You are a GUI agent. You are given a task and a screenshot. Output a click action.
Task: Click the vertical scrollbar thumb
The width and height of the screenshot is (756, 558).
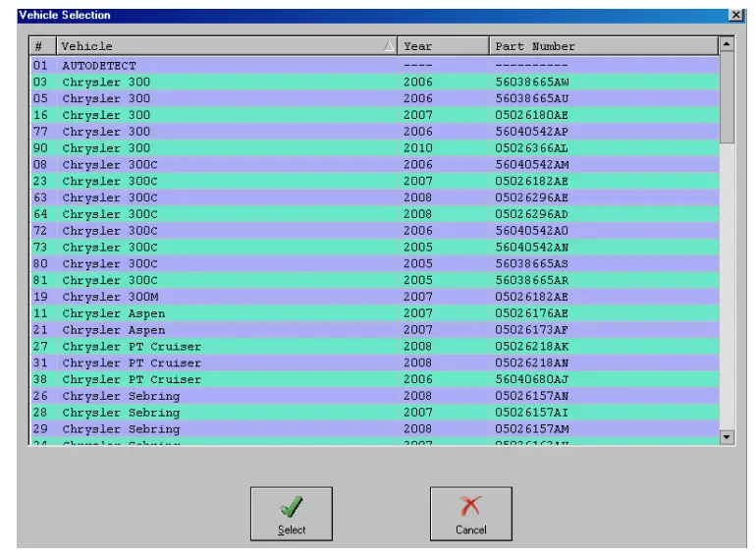tap(727, 98)
